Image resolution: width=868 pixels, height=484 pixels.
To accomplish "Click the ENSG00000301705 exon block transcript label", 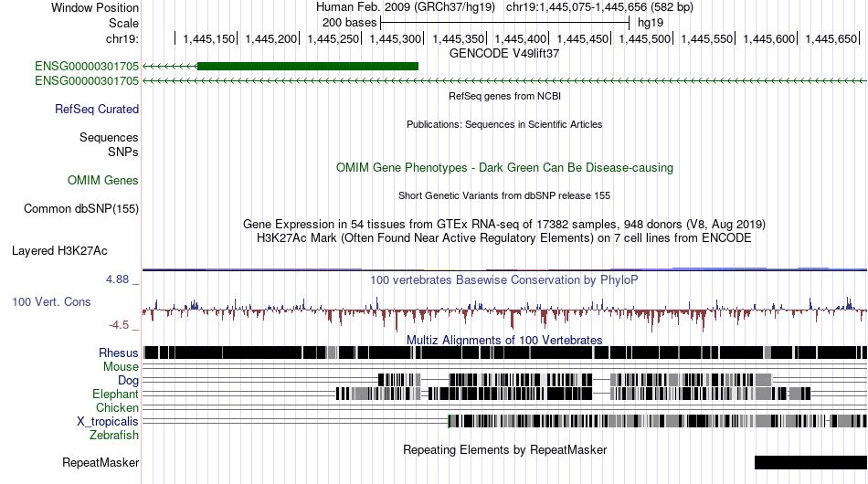I will pos(87,67).
